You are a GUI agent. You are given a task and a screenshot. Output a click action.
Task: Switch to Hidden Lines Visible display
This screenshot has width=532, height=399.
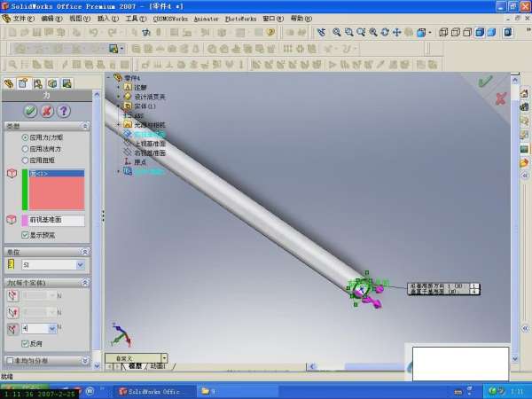click(456, 32)
